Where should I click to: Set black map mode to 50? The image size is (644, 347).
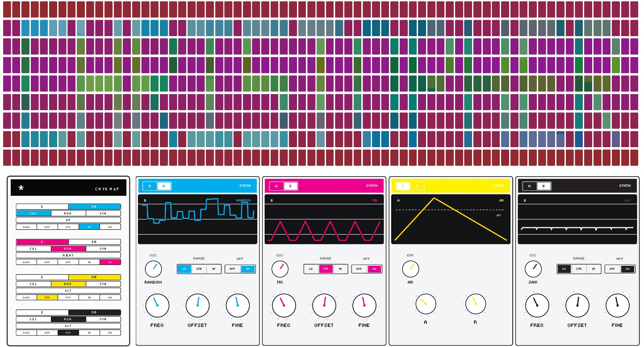point(89,333)
